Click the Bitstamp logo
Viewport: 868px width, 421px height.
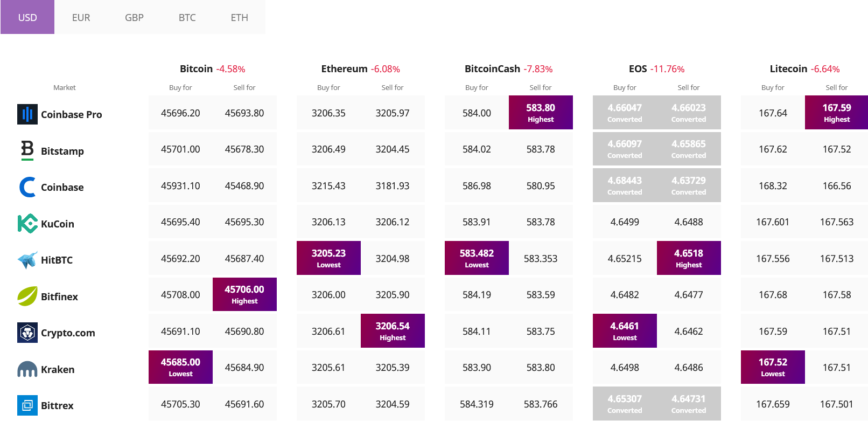coord(27,151)
